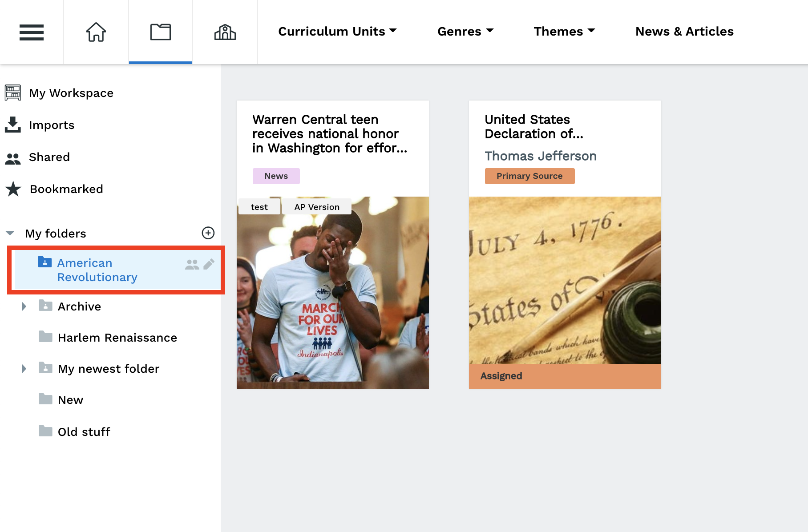Open the hamburger navigation menu
Viewport: 808px width, 532px height.
tap(32, 32)
